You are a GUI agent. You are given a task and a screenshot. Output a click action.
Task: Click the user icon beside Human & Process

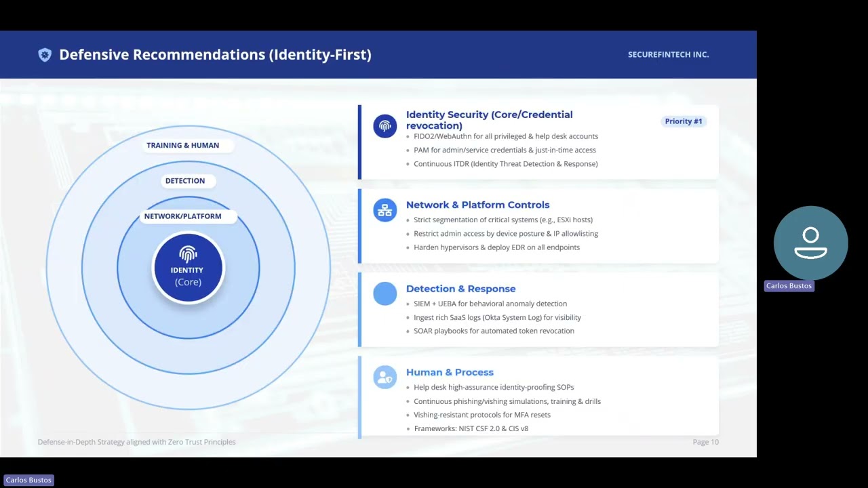(384, 378)
